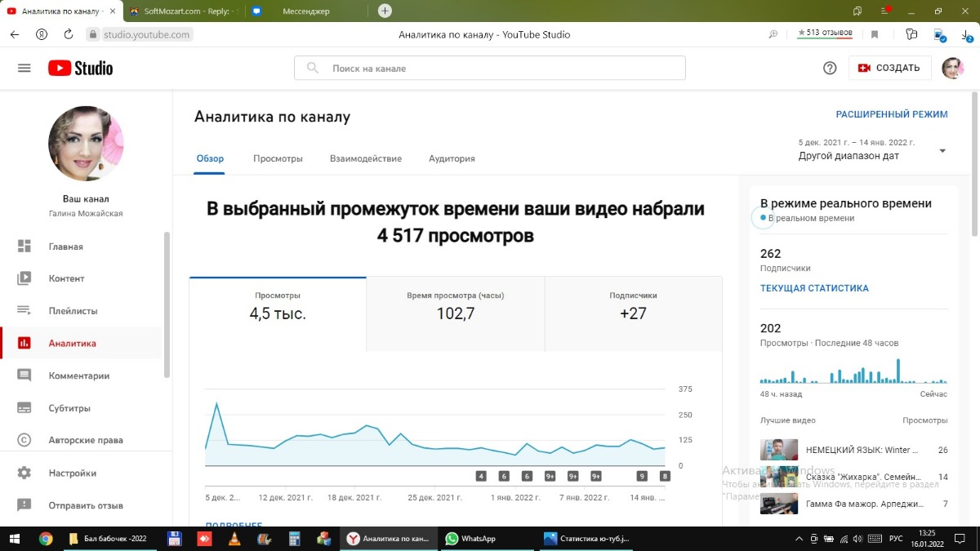
Task: Click ТЕКУЩАЯ СТАТИСТИКА link
Action: point(814,288)
